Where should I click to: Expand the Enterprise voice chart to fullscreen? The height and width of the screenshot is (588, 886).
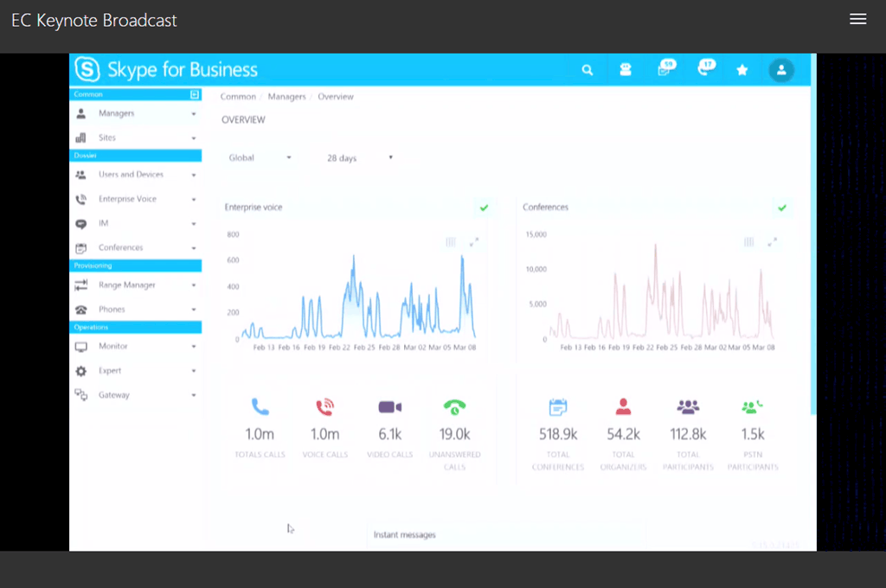coord(473,243)
